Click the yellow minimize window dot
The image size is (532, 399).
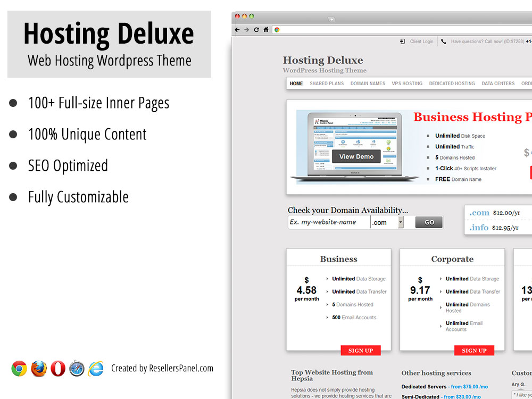[244, 16]
